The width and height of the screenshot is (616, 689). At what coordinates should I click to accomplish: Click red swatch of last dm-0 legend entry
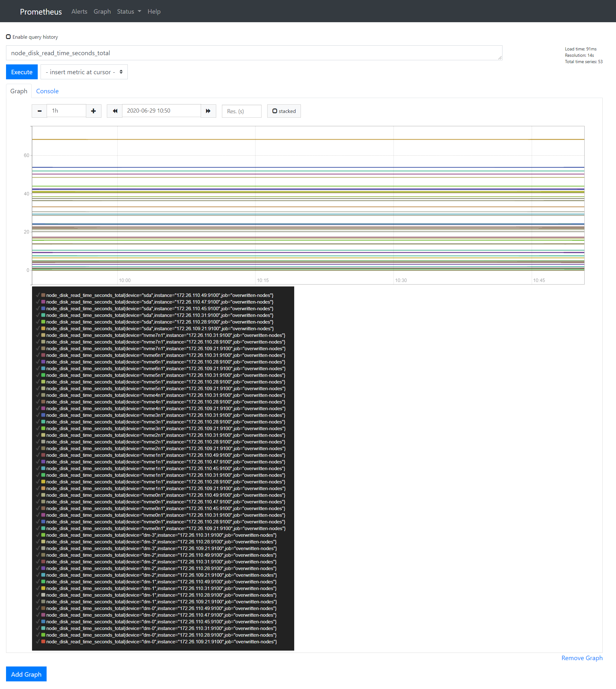pyautogui.click(x=43, y=642)
